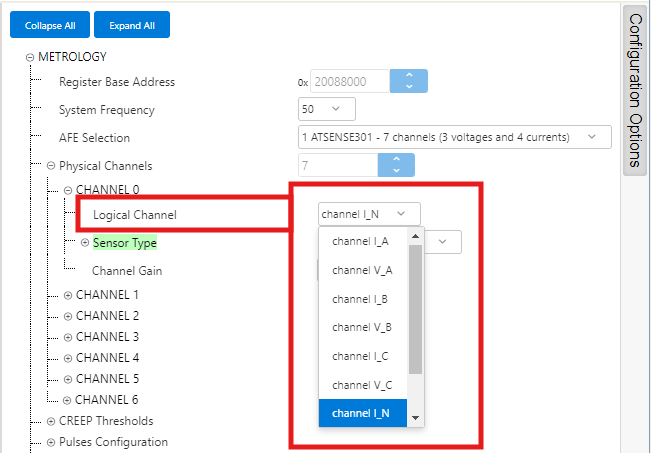Expand the CHANNEL 3 node
The width and height of the screenshot is (651, 453).
pos(68,337)
